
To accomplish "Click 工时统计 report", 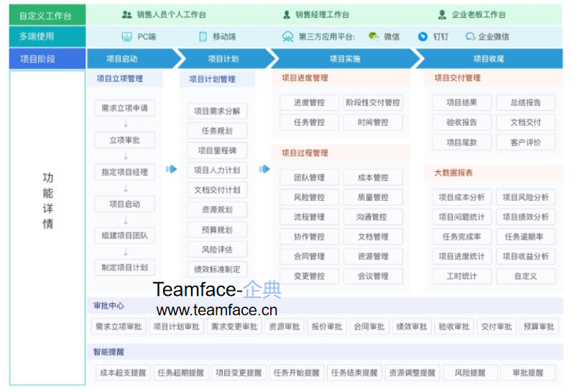I will coord(462,276).
